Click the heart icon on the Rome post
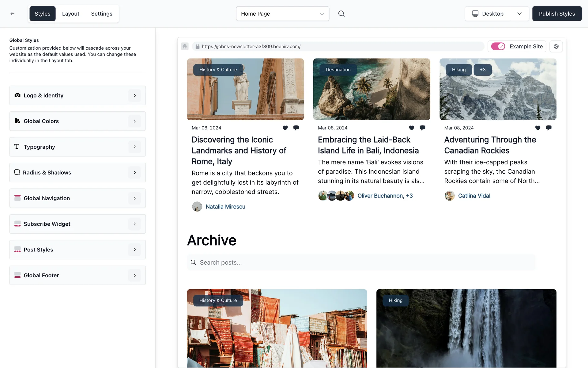The image size is (588, 368). click(x=285, y=128)
